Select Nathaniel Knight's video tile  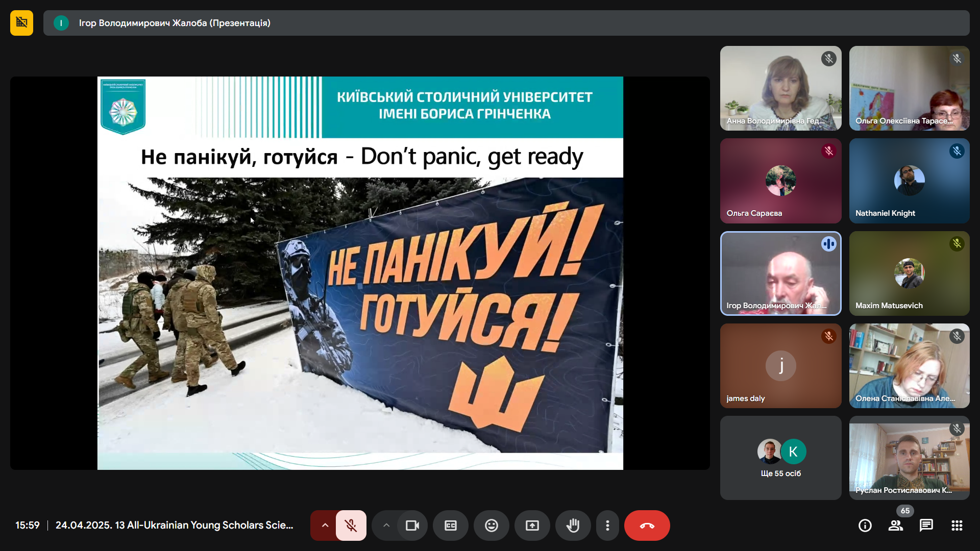pos(909,181)
